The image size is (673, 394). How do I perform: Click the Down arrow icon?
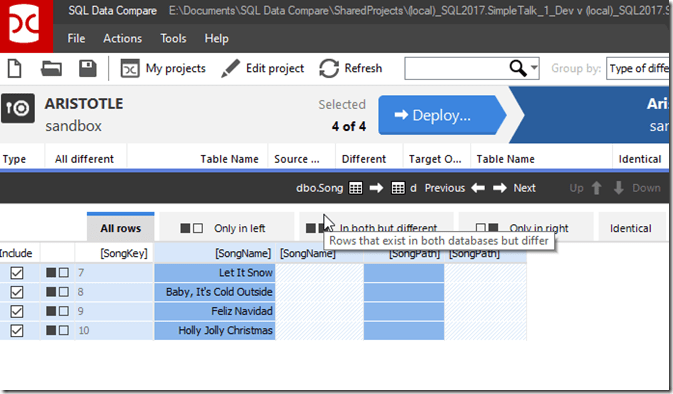tap(618, 188)
